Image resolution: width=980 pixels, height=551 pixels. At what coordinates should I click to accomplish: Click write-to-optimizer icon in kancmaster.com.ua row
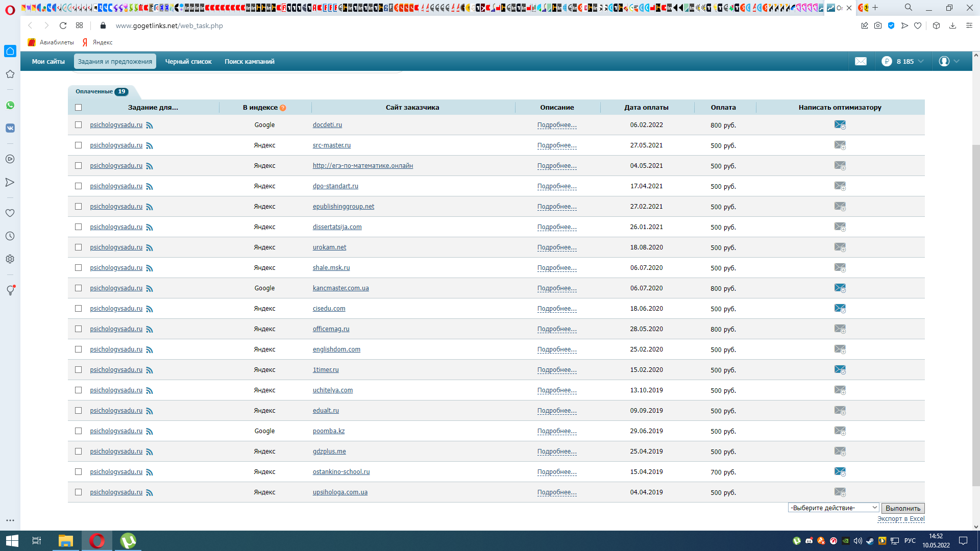point(840,288)
